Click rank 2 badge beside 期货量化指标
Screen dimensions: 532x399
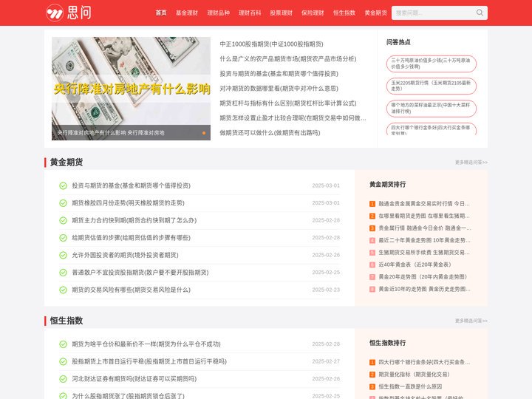coord(372,375)
